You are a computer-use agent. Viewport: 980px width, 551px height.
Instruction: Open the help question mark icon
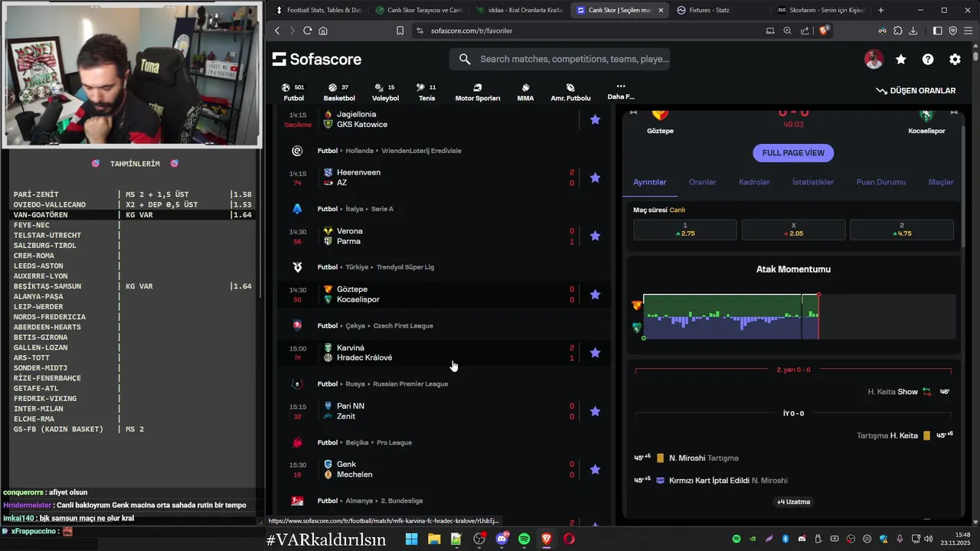coord(928,59)
